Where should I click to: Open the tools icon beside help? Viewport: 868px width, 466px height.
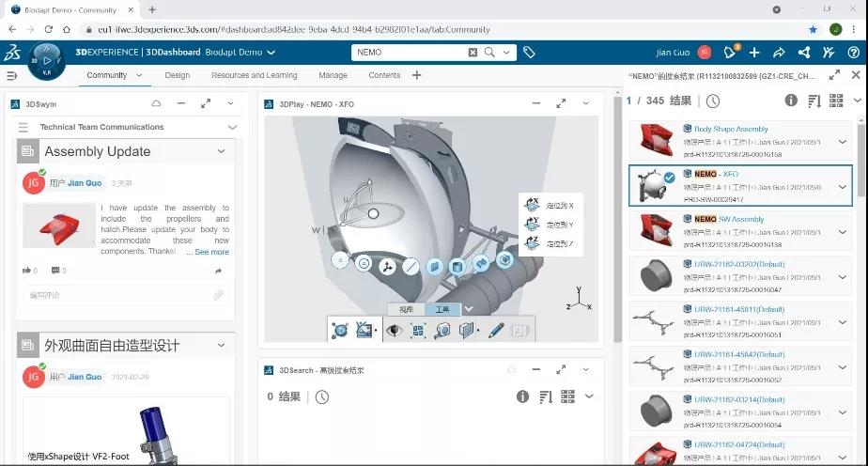(x=829, y=52)
